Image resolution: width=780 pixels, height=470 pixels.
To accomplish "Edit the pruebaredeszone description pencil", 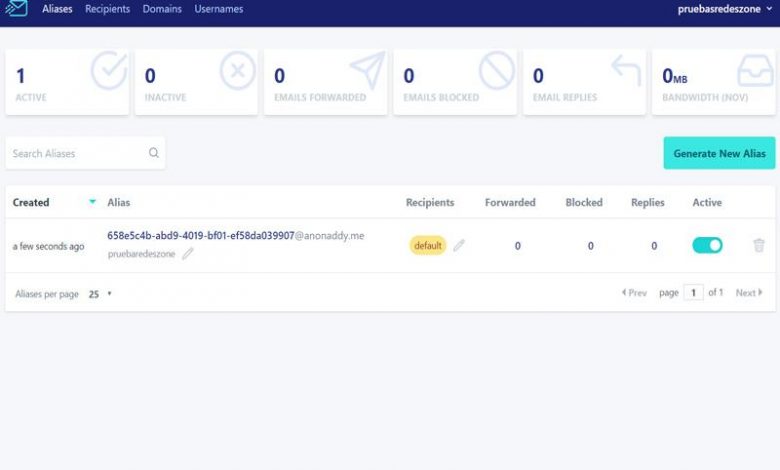I will (x=188, y=254).
